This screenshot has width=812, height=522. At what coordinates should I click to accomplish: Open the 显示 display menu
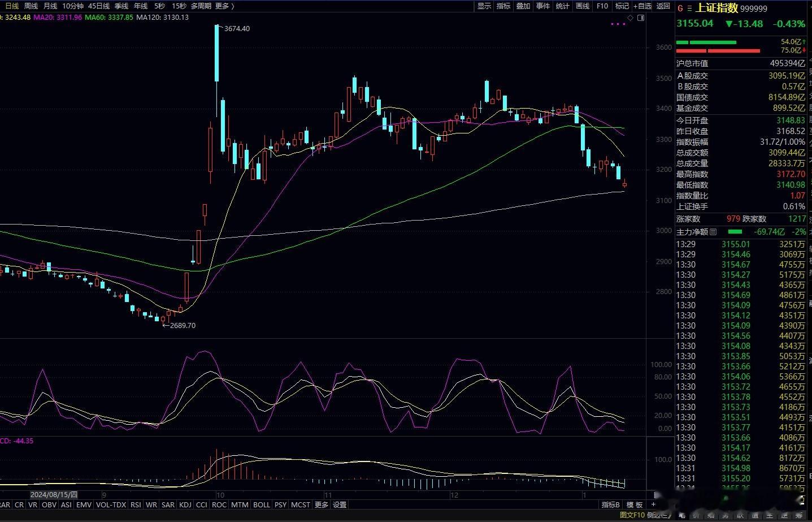[484, 6]
